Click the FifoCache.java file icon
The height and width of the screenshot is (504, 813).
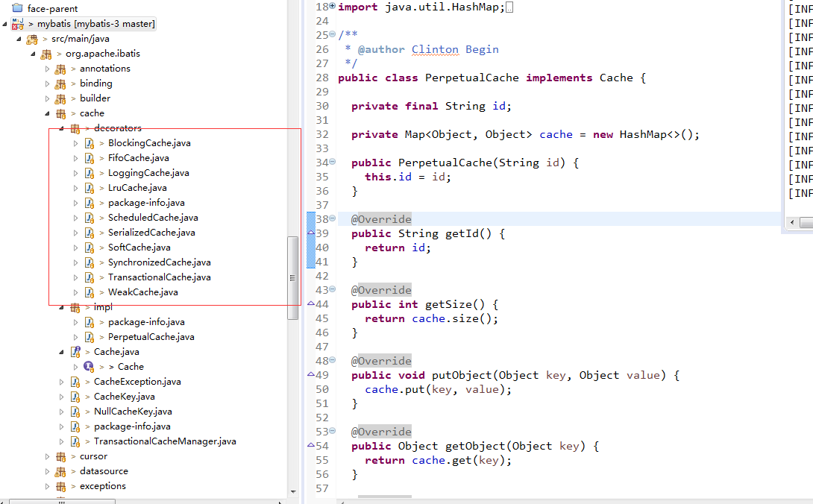coord(90,158)
